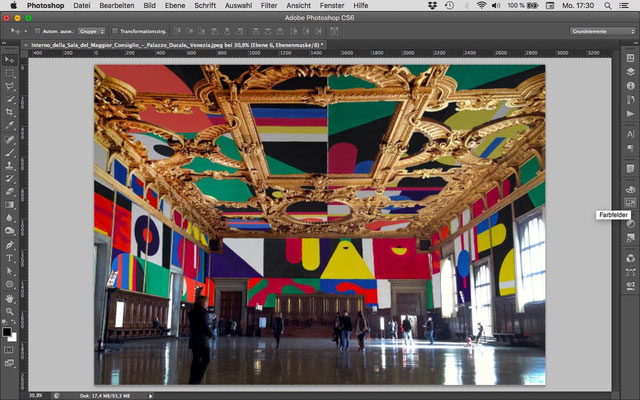Click the white background color swatch
The height and width of the screenshot is (400, 640).
pyautogui.click(x=13, y=338)
